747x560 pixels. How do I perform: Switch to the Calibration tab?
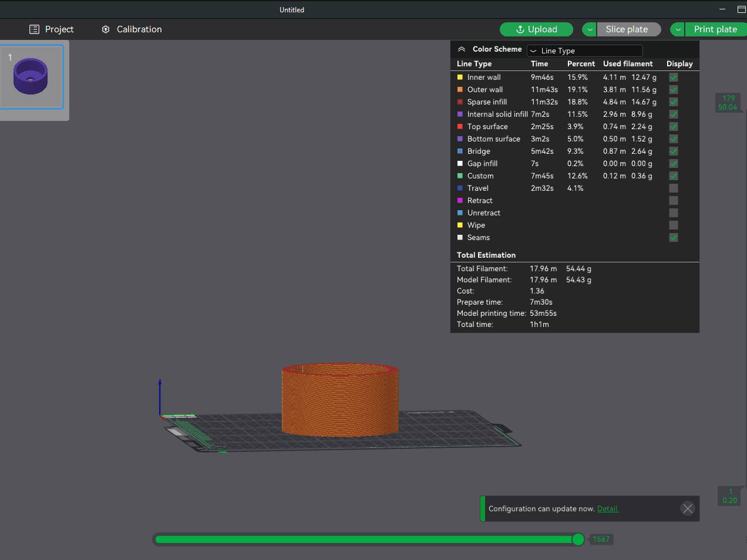tap(132, 29)
